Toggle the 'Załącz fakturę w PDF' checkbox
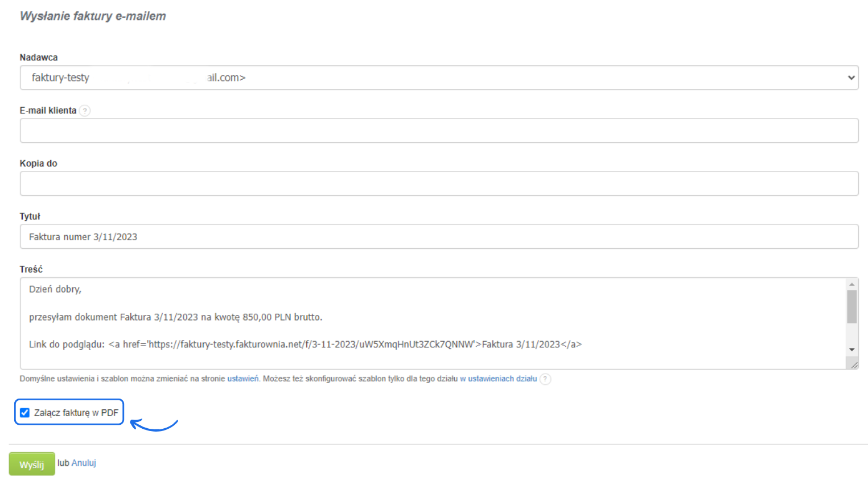868x480 pixels. point(24,413)
